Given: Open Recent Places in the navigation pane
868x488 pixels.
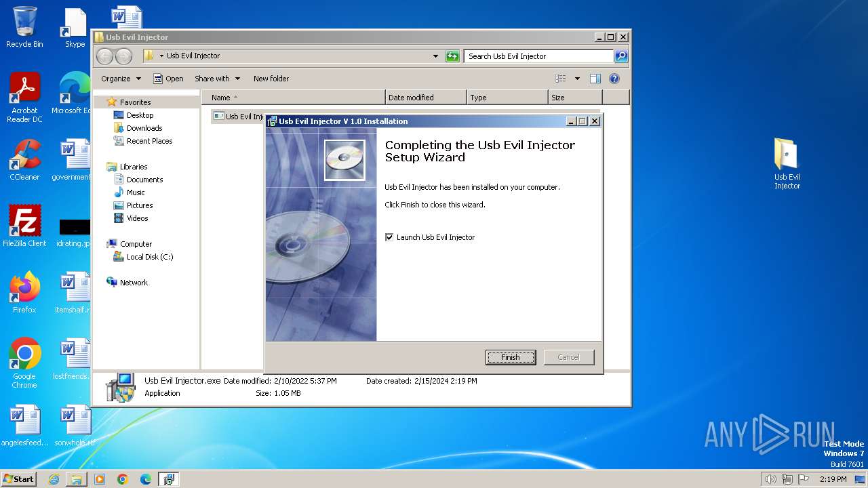Looking at the screenshot, I should click(149, 141).
